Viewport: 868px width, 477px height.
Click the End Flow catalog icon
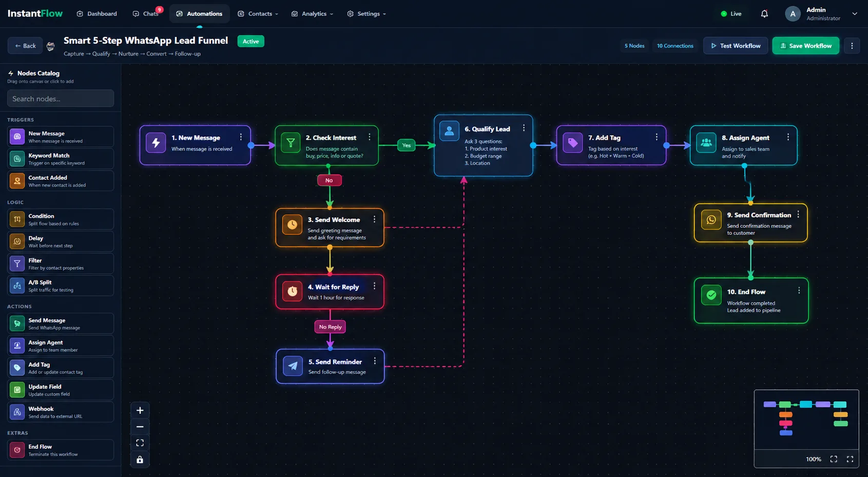pyautogui.click(x=17, y=450)
